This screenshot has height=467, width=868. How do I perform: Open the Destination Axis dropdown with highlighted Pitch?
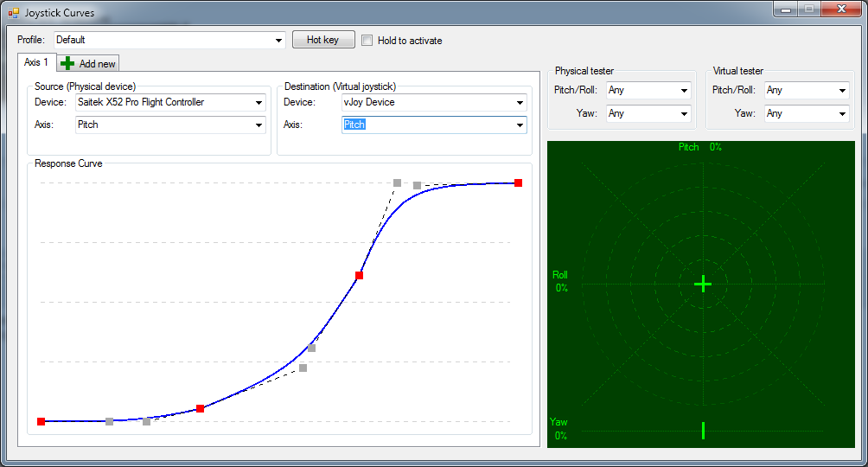coord(434,125)
